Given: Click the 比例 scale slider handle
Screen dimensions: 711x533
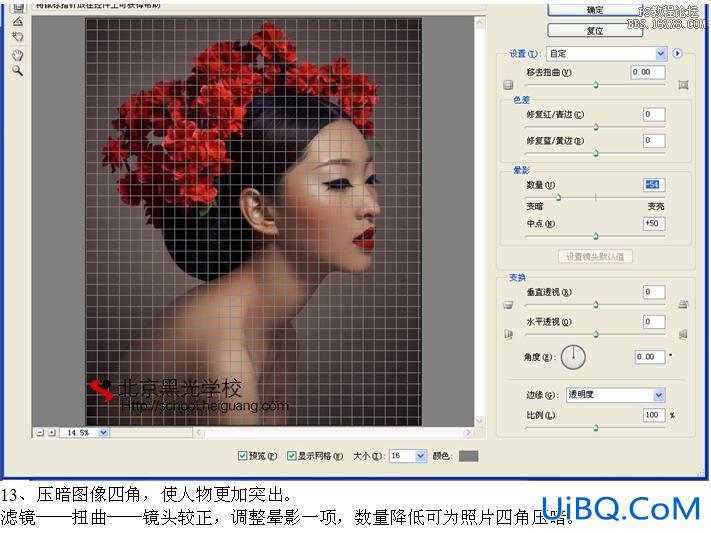Looking at the screenshot, I should point(596,428).
